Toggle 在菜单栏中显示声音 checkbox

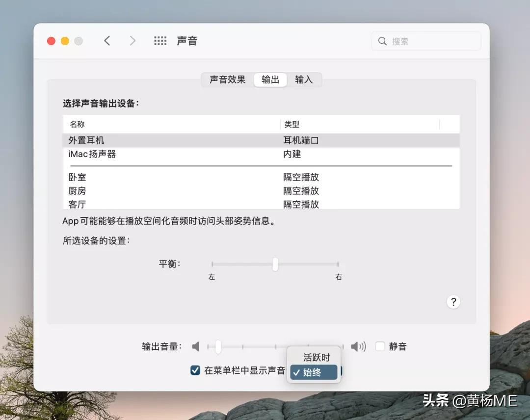coord(195,371)
